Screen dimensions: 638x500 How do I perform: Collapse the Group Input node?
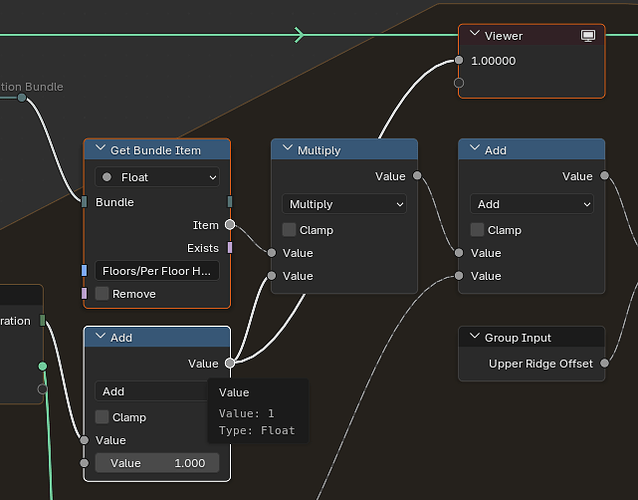[474, 336]
